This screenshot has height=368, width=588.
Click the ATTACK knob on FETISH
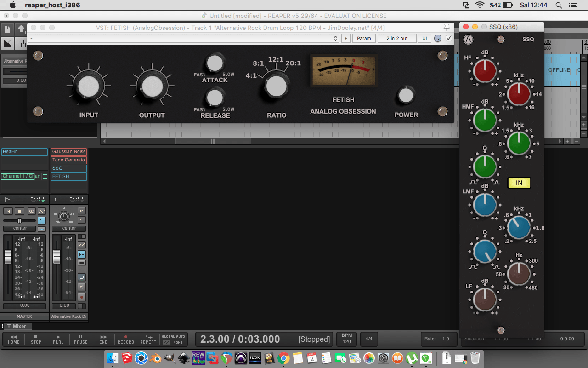pos(214,63)
